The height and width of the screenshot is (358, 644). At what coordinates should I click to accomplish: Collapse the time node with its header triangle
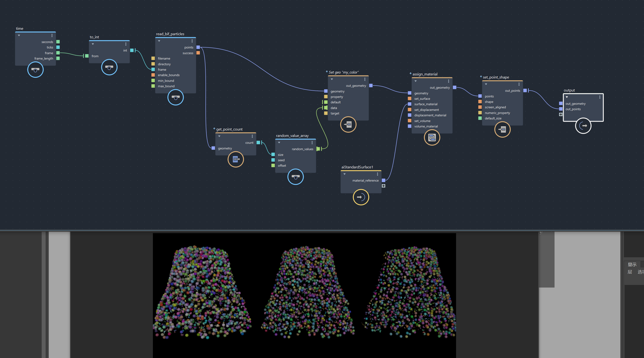pyautogui.click(x=19, y=35)
